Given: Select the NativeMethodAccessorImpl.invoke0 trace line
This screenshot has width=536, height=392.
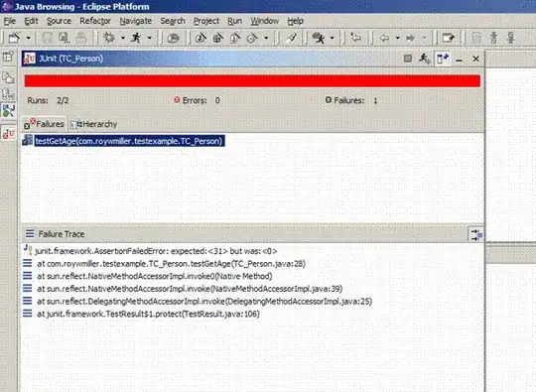Looking at the screenshot, I should coord(155,276).
